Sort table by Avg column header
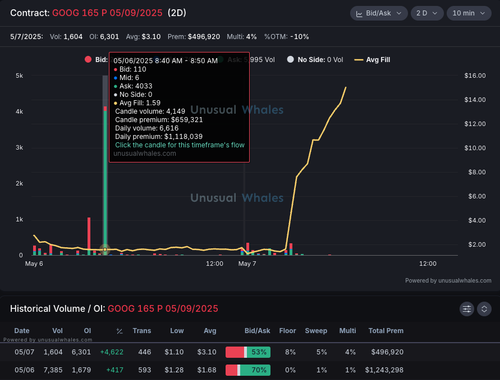 click(x=210, y=331)
